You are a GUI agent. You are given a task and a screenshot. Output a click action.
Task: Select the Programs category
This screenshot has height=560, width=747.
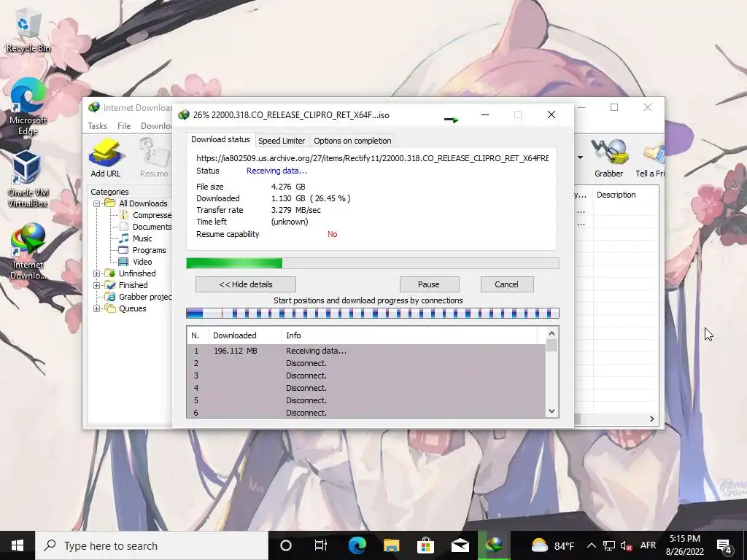tap(142, 250)
